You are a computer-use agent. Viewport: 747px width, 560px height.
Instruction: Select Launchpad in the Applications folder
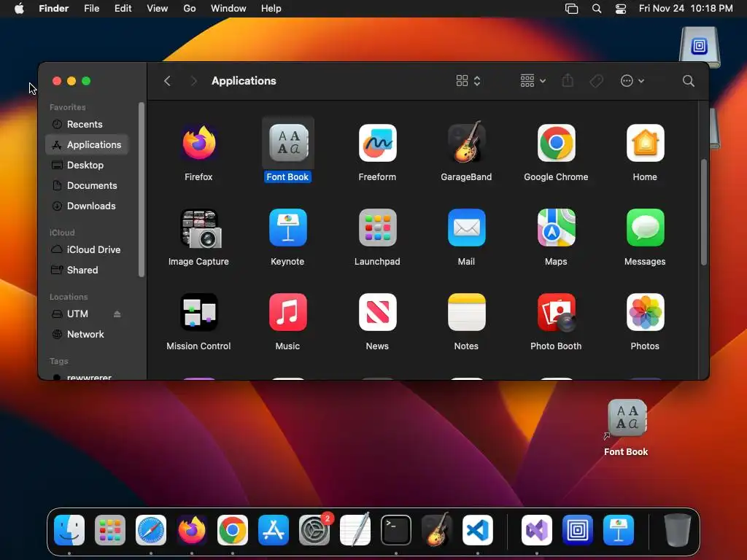(377, 227)
